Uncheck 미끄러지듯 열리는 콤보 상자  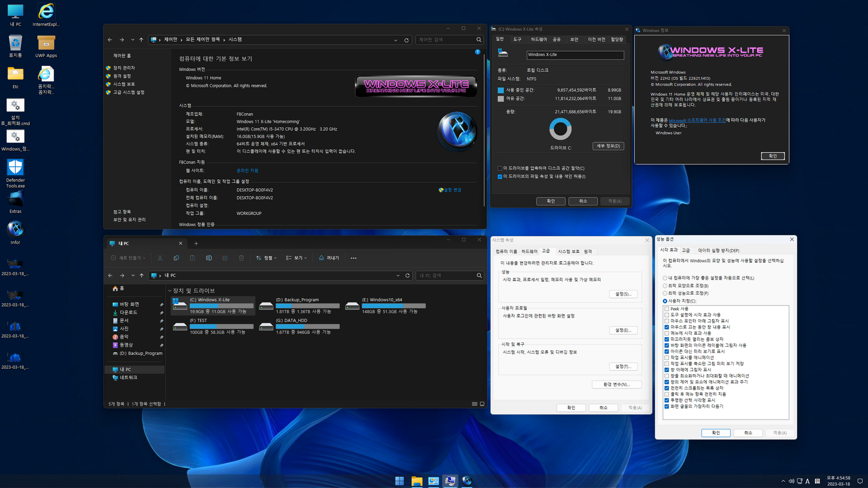667,339
